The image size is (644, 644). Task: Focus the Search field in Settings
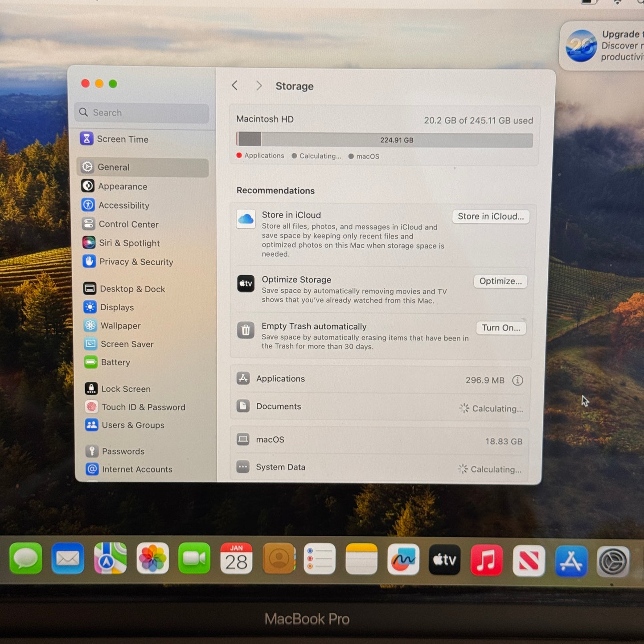pos(142,113)
